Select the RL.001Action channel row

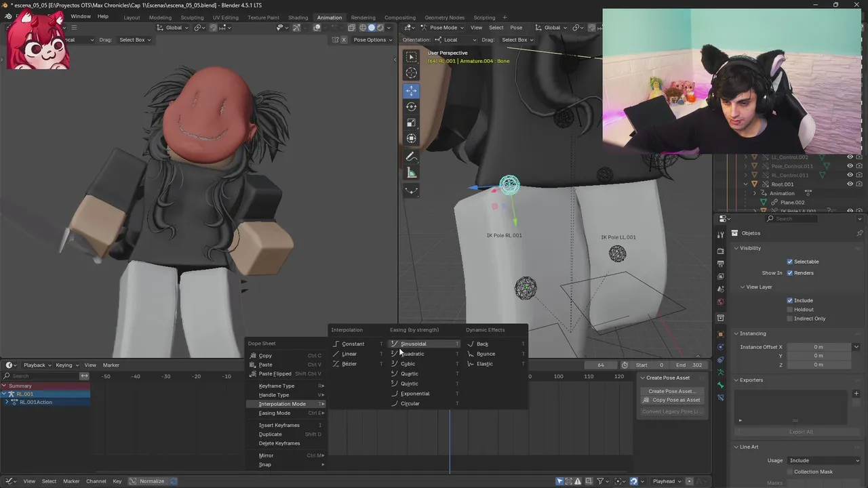45,402
